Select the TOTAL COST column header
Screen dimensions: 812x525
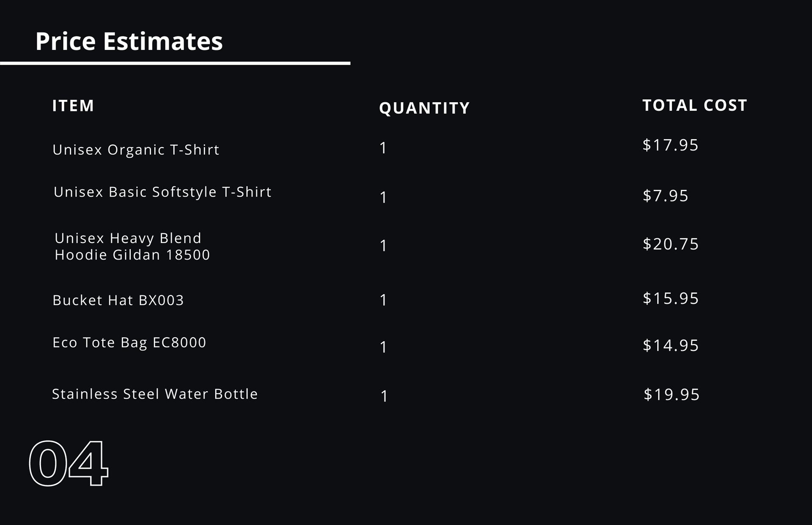[694, 105]
